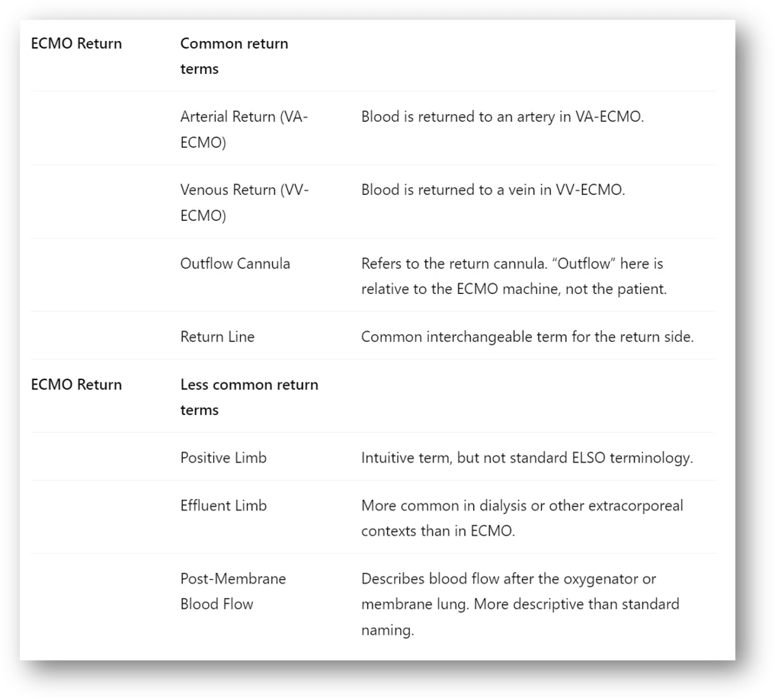775x700 pixels.
Task: Click the Outflow Cannula term
Action: pos(235,264)
